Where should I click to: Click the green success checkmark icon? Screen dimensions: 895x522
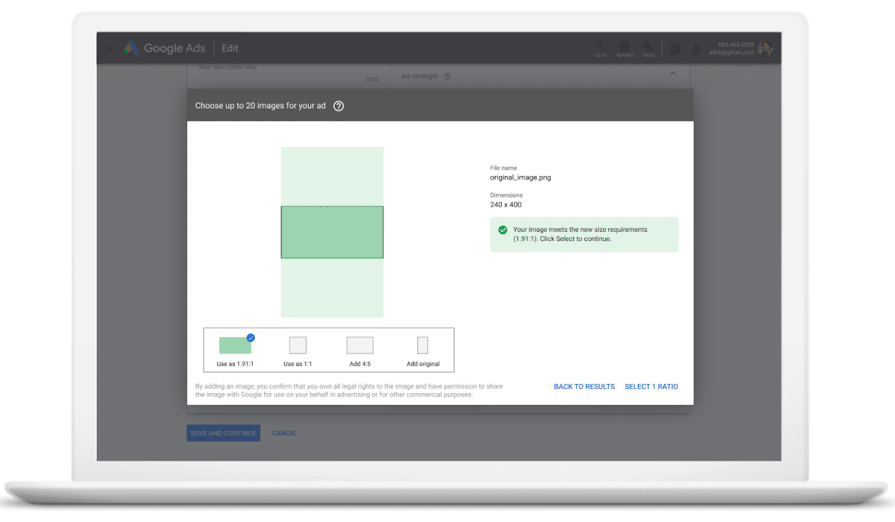click(x=503, y=230)
